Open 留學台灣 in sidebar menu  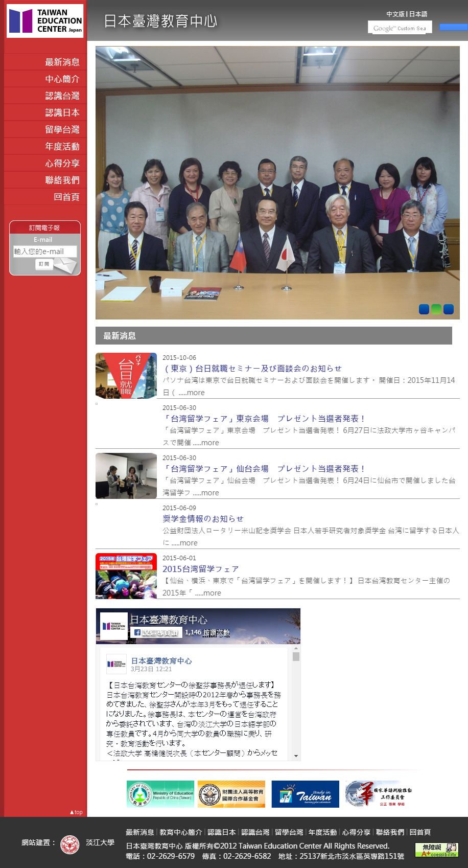click(x=62, y=129)
